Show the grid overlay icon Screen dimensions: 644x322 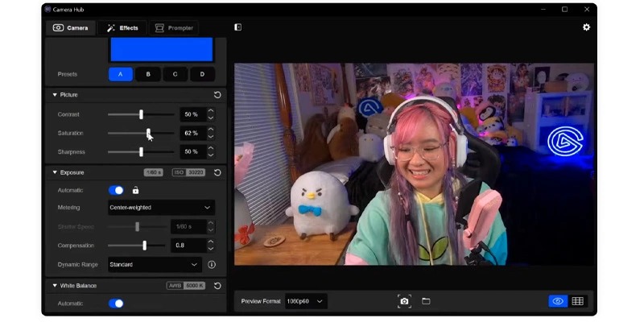point(577,301)
